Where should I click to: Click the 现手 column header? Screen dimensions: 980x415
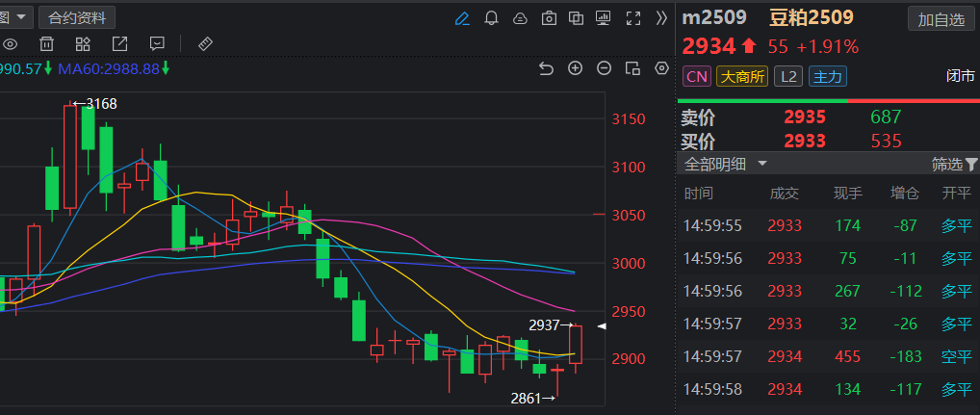coord(848,194)
